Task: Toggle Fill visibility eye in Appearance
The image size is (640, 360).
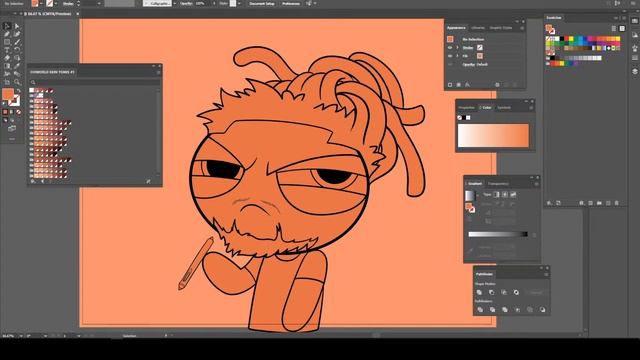Action: click(x=450, y=56)
